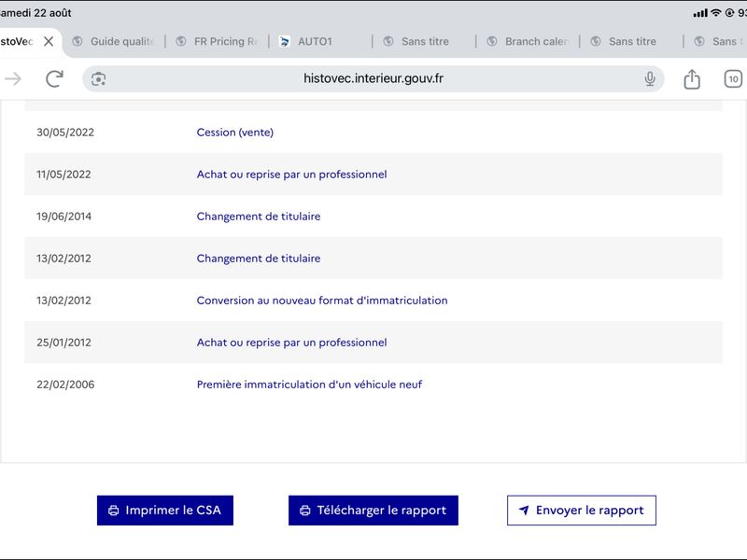Click the date 30/05/2022
Screen dimensions: 747x560
pyautogui.click(x=65, y=133)
